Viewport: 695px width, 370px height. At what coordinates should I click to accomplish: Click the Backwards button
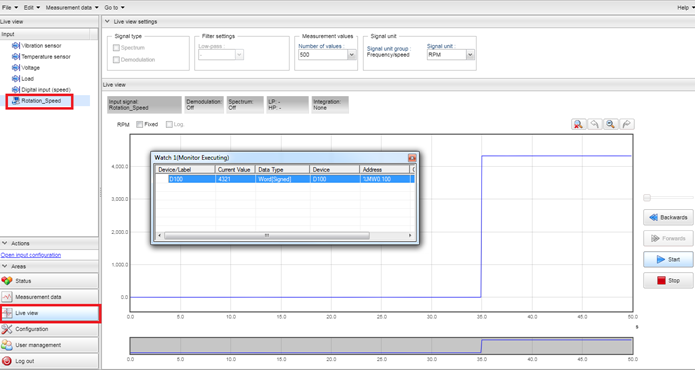(668, 218)
